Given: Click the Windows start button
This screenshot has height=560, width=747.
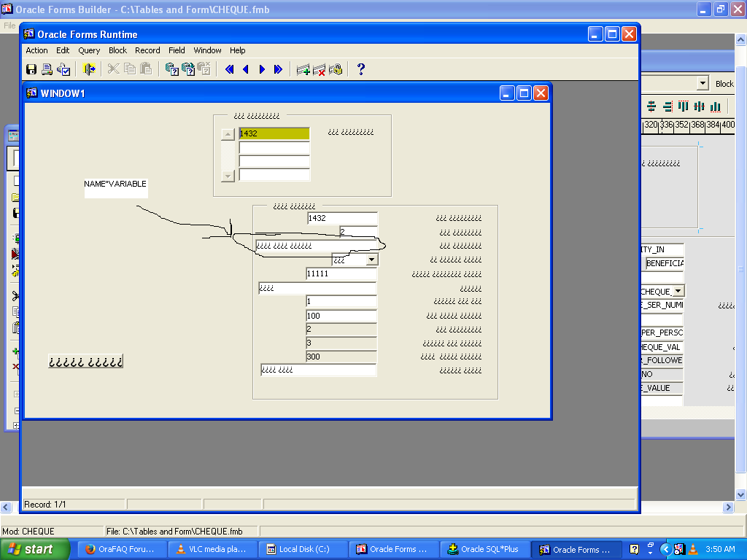Looking at the screenshot, I should tap(35, 549).
